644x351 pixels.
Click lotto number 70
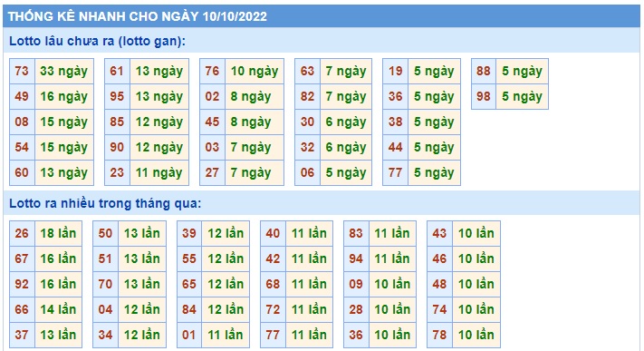point(106,285)
